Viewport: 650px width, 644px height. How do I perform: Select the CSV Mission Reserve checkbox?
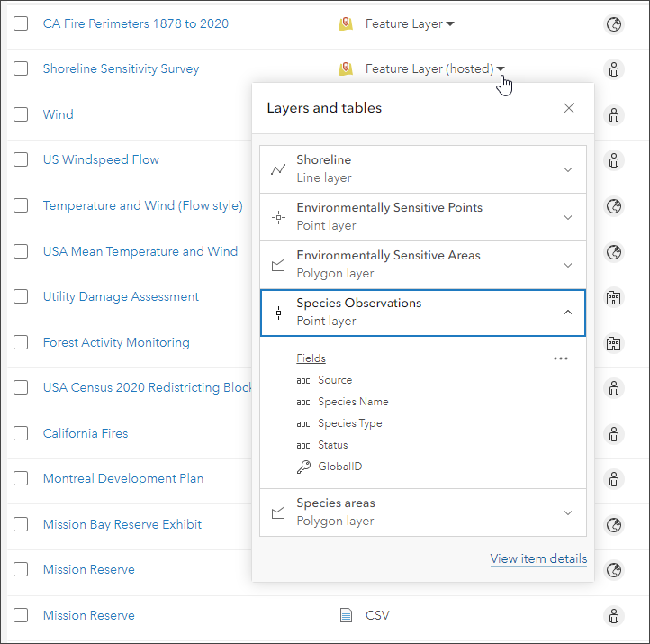coord(21,615)
